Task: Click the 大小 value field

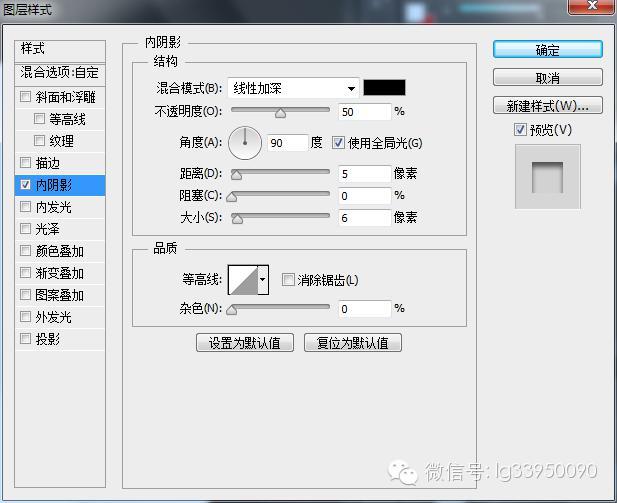Action: [364, 218]
